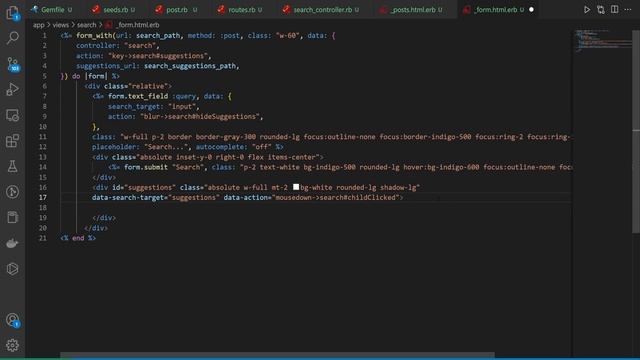640x360 pixels.
Task: Click the minimap code preview
Action: 602,41
